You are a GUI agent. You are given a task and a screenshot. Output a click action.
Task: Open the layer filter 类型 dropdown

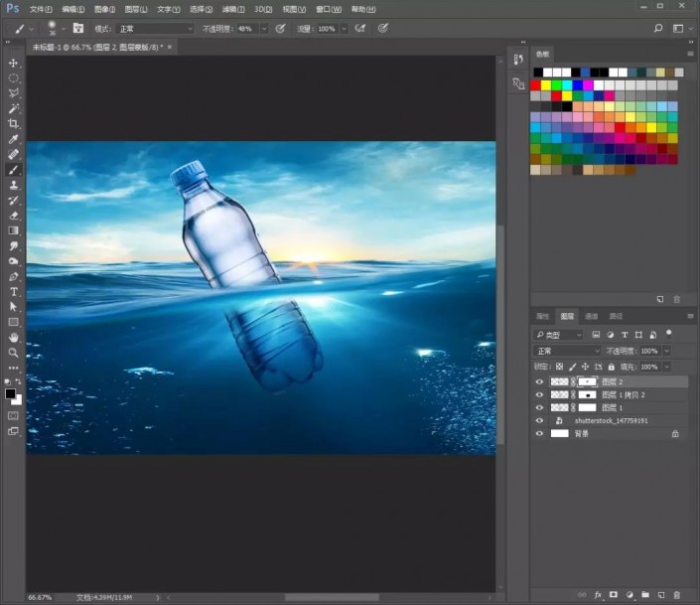pyautogui.click(x=558, y=335)
